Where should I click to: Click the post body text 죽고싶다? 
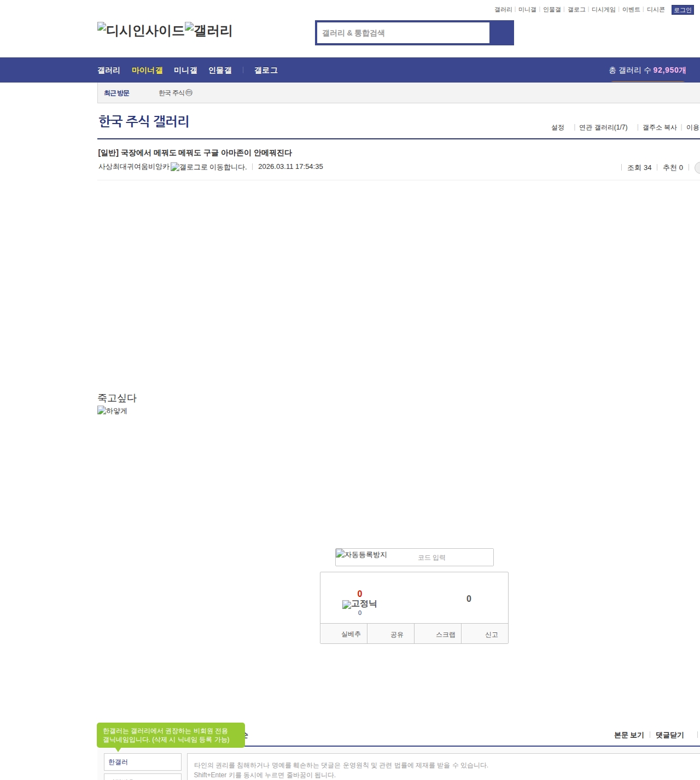pos(117,398)
